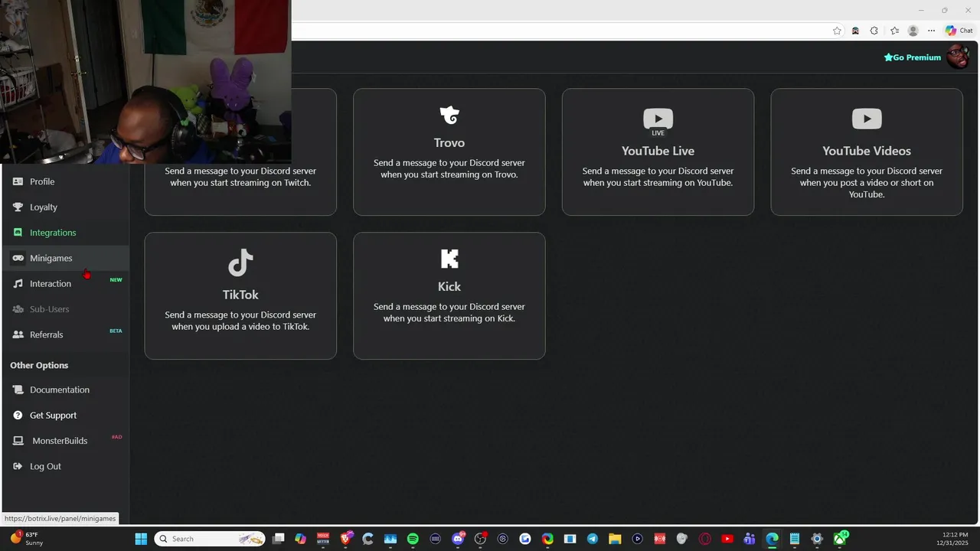980x551 pixels.
Task: Click the Get Support question mark icon
Action: (18, 415)
